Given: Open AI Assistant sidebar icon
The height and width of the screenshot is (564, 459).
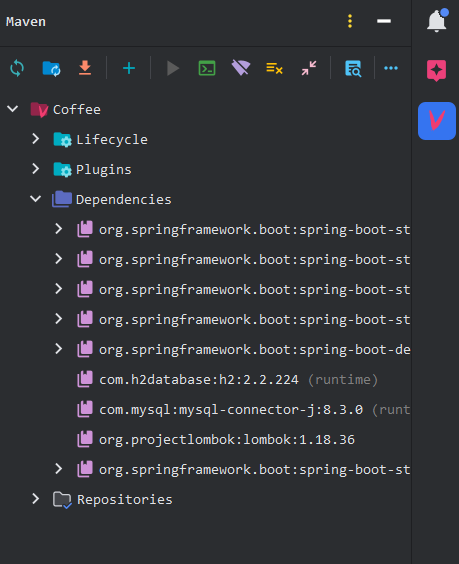Looking at the screenshot, I should point(437,70).
